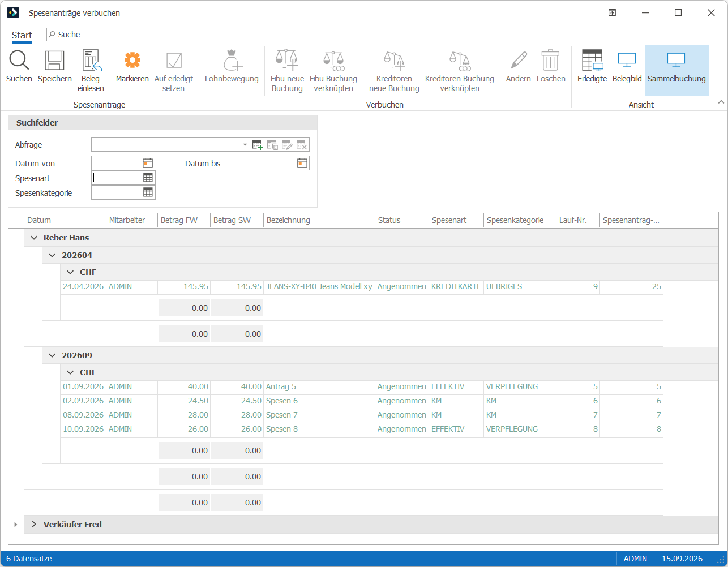Add new query icon beside Abfrage
728x567 pixels.
(258, 145)
